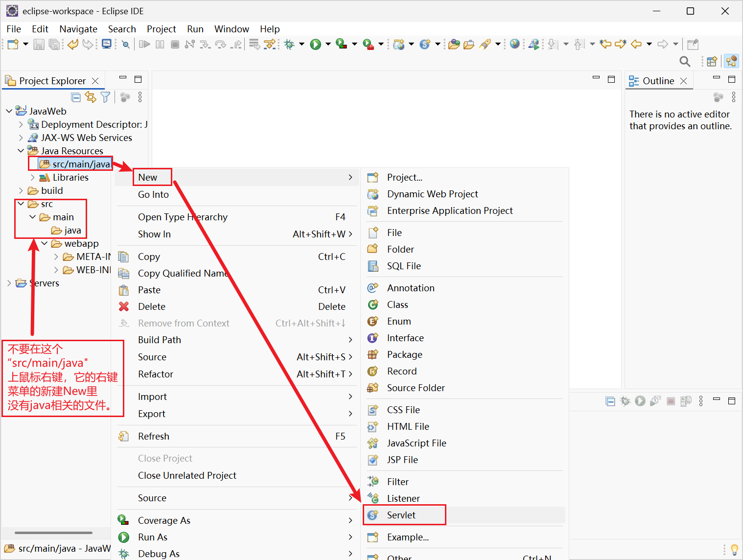The image size is (743, 560).
Task: Open the Import submenu
Action: point(236,397)
